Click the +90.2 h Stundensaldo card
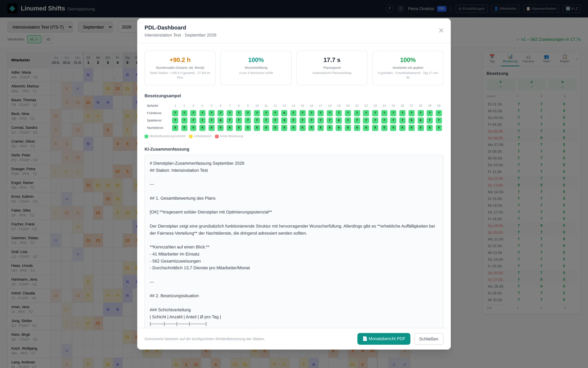The image size is (588, 368). point(180,68)
